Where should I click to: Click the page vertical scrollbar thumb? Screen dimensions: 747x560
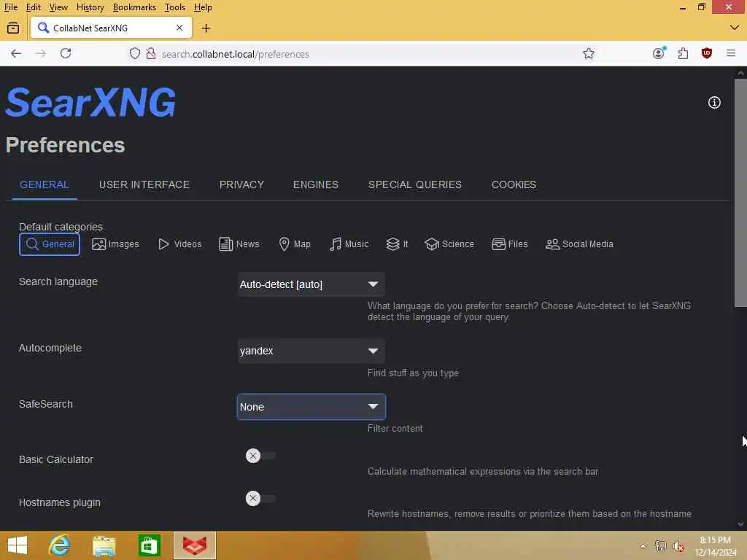click(740, 192)
